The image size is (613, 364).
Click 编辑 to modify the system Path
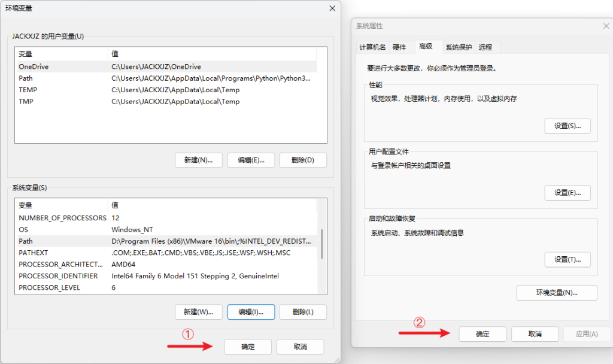[x=251, y=312]
